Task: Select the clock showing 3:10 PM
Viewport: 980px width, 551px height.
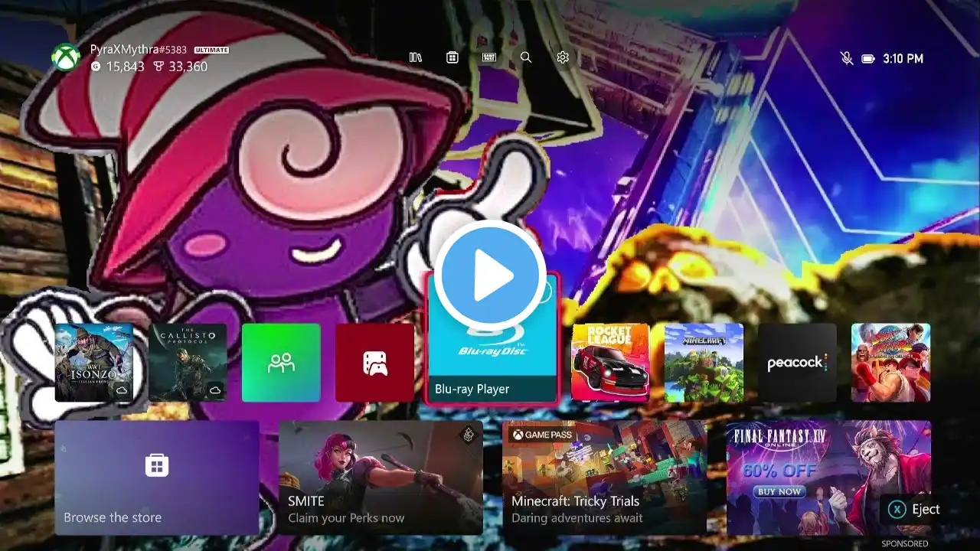Action: (x=903, y=58)
